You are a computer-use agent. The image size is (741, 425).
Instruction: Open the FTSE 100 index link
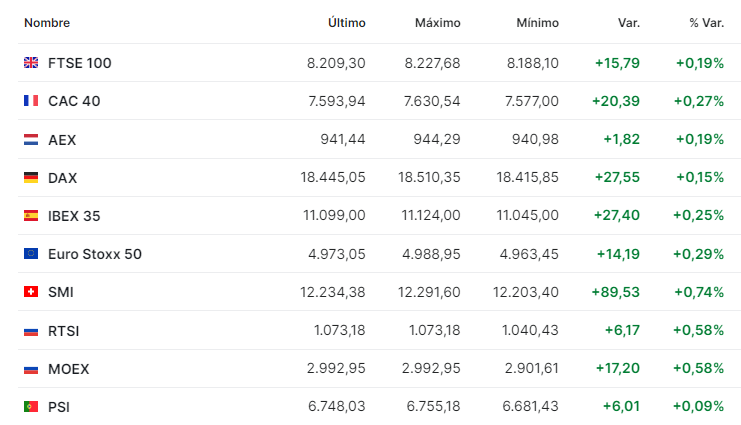pos(80,63)
